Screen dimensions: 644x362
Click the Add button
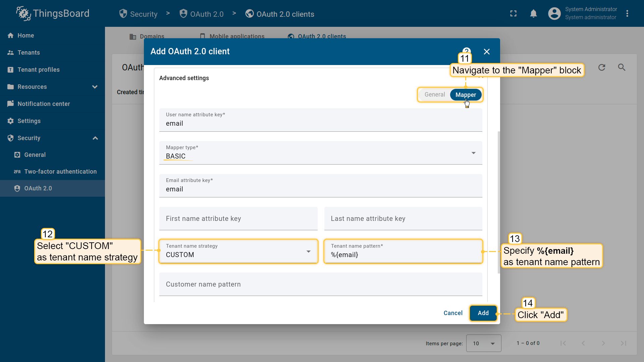pos(483,313)
